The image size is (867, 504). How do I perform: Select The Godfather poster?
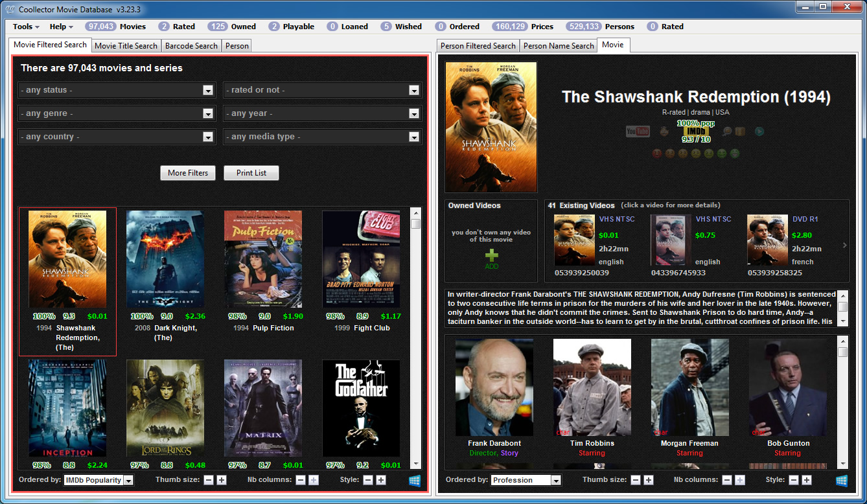[361, 409]
